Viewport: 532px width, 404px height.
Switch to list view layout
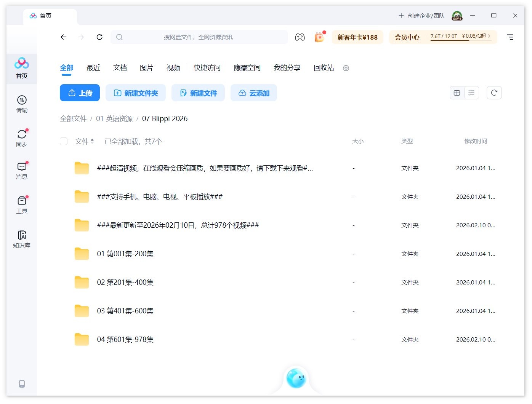point(471,93)
